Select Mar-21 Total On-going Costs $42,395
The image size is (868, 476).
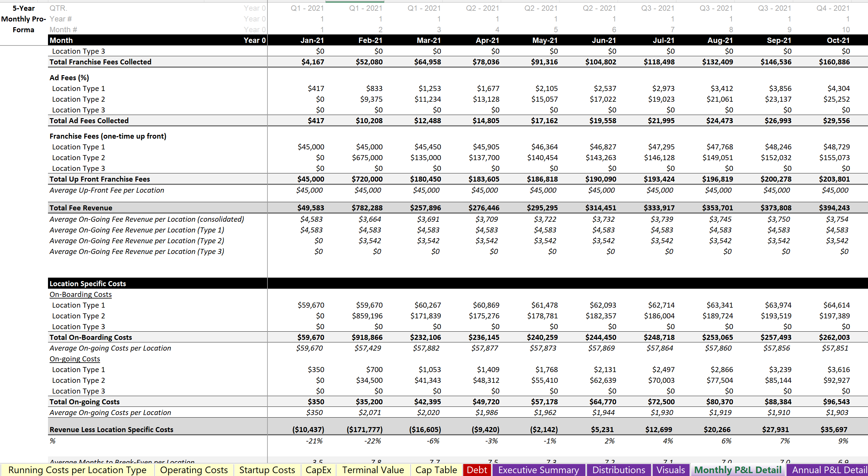(x=427, y=402)
